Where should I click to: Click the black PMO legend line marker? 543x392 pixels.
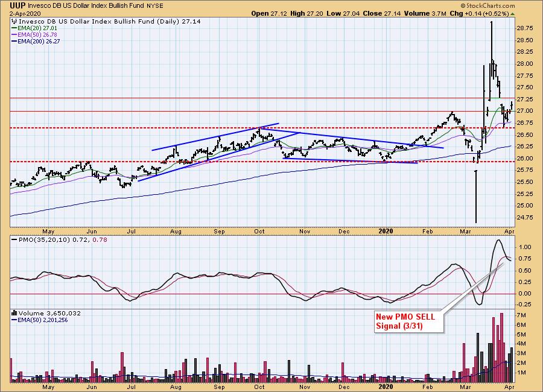point(14,239)
